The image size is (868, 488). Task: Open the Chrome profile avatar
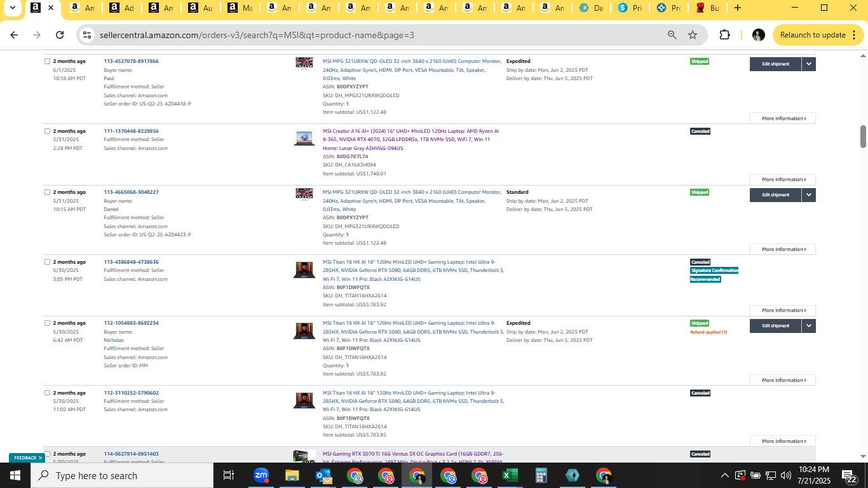(758, 35)
